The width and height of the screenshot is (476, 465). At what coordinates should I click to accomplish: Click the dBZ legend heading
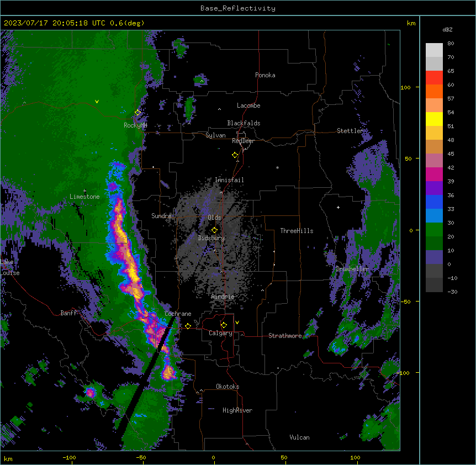tap(447, 30)
